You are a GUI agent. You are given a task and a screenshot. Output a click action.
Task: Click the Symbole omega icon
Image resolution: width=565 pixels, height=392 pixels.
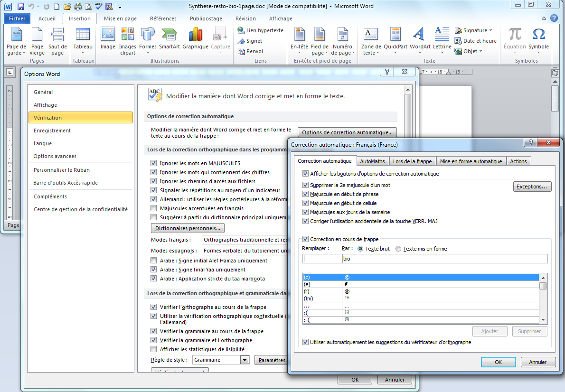pos(538,35)
